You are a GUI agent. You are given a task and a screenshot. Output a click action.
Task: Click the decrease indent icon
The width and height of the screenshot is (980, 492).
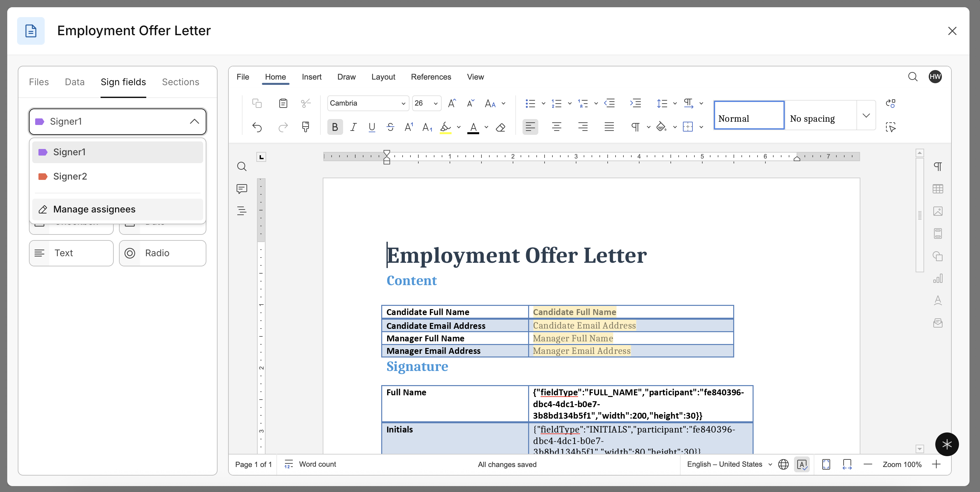(x=609, y=103)
